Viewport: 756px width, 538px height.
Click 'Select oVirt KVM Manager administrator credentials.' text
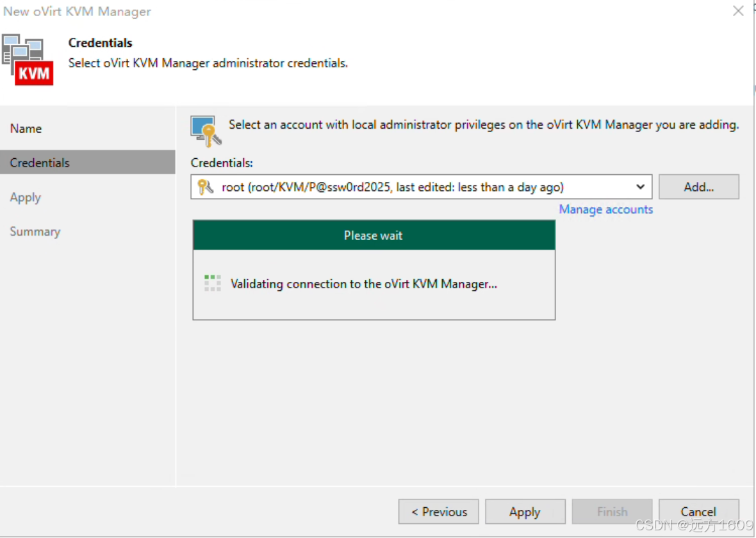coord(208,63)
